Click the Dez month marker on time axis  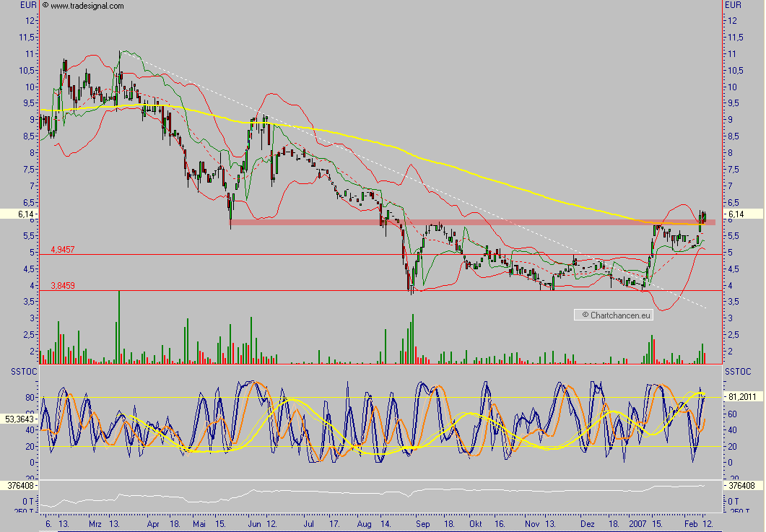coord(588,523)
